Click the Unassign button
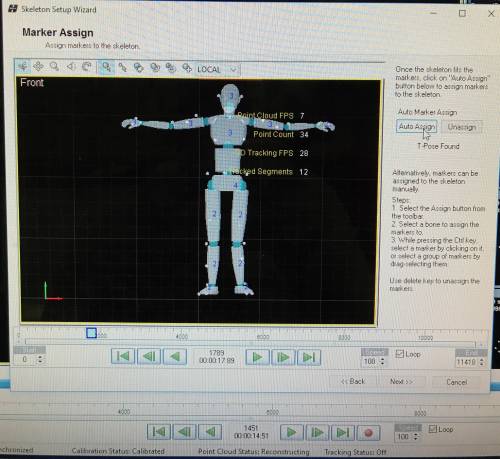The width and height of the screenshot is (500, 459). [462, 127]
